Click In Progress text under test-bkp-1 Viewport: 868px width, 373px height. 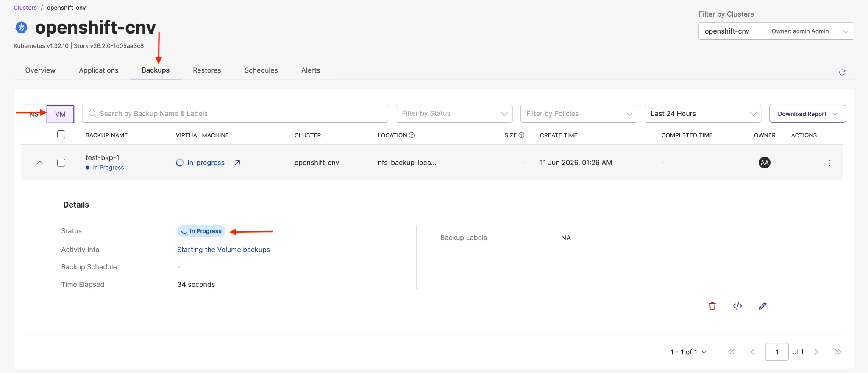108,168
